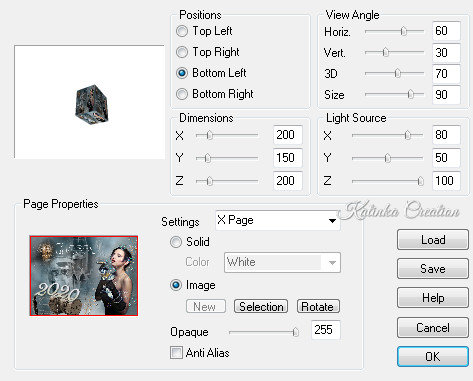Select the Top Right position radio button
This screenshot has width=473, height=381.
[182, 52]
